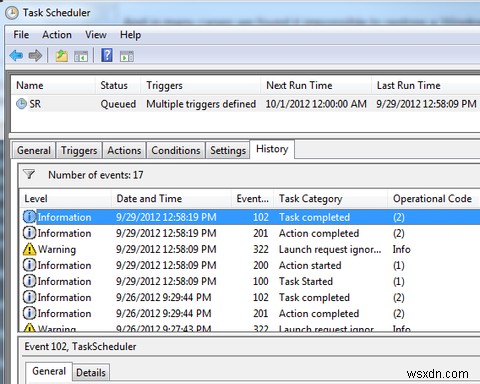This screenshot has height=384, width=480.
Task: Click next run time 10/1/2012 12:00:00 AM
Action: [x=316, y=104]
